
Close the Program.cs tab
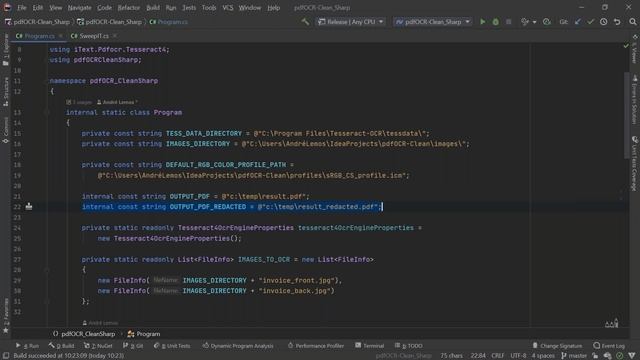61,36
